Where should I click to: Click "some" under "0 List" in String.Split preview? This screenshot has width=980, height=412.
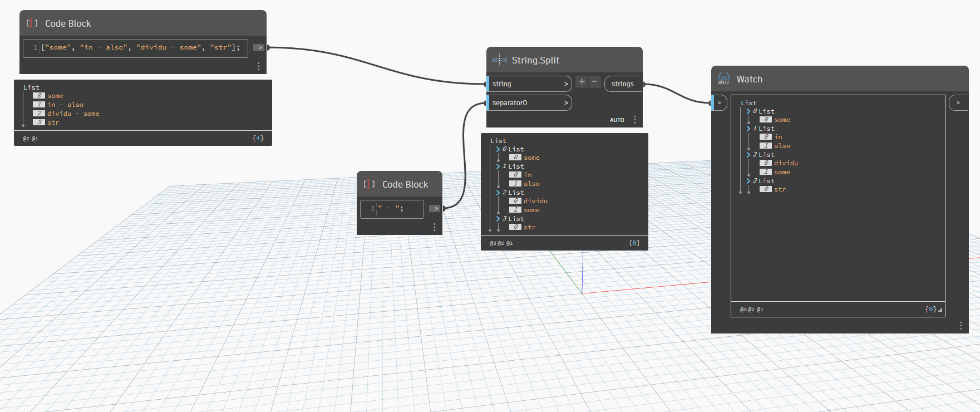(531, 158)
